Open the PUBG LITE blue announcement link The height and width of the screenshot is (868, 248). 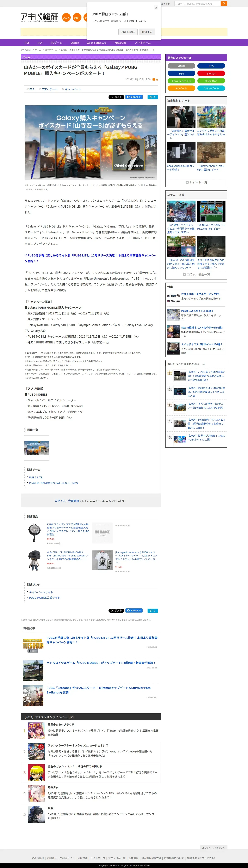coord(90,258)
